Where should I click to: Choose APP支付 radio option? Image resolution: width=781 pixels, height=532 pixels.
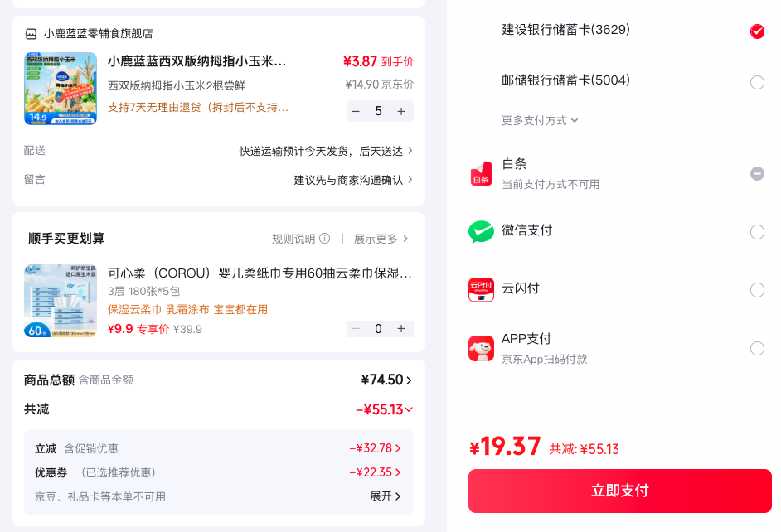pyautogui.click(x=757, y=348)
